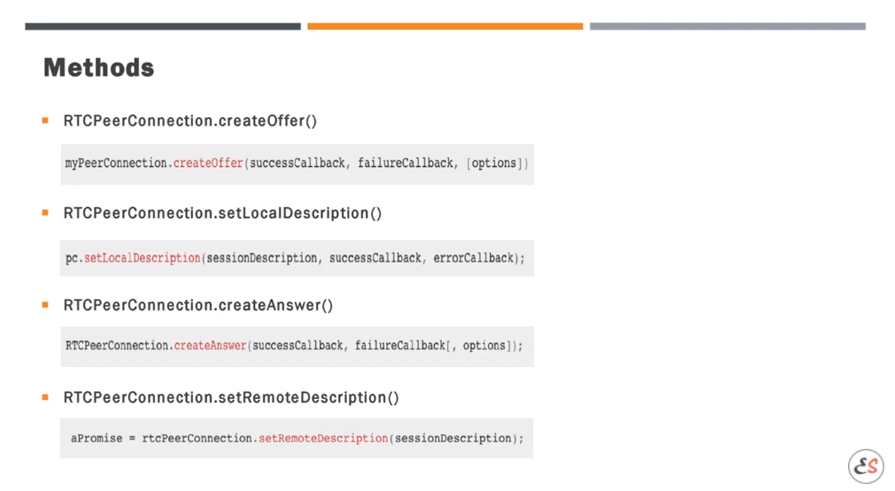Click the red setRemoteDescription text in code
The width and height of the screenshot is (895, 491).
[323, 438]
